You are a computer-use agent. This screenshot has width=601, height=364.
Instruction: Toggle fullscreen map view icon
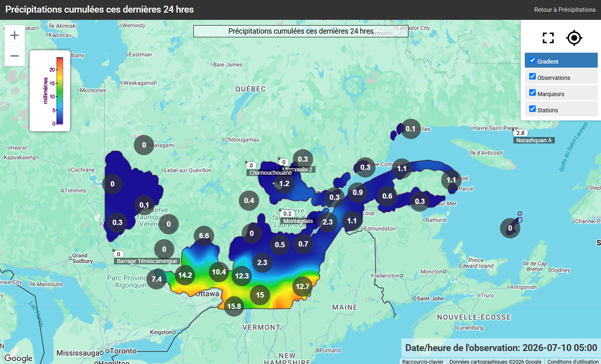(548, 38)
